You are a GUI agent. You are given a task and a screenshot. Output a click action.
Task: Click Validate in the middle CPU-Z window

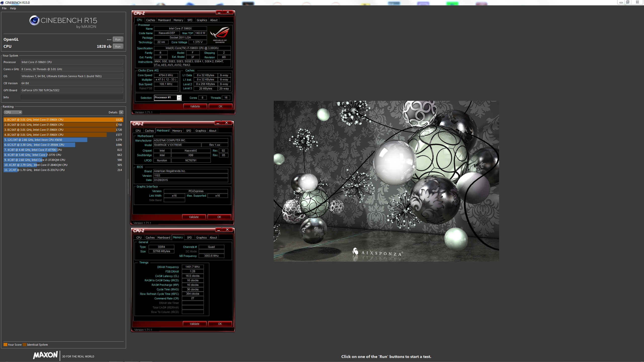194,217
